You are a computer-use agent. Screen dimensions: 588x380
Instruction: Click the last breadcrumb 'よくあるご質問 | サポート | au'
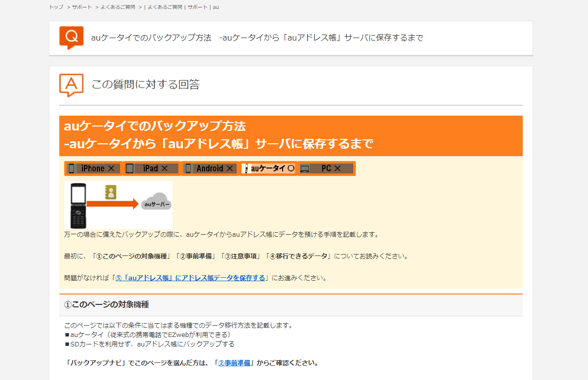click(x=183, y=7)
